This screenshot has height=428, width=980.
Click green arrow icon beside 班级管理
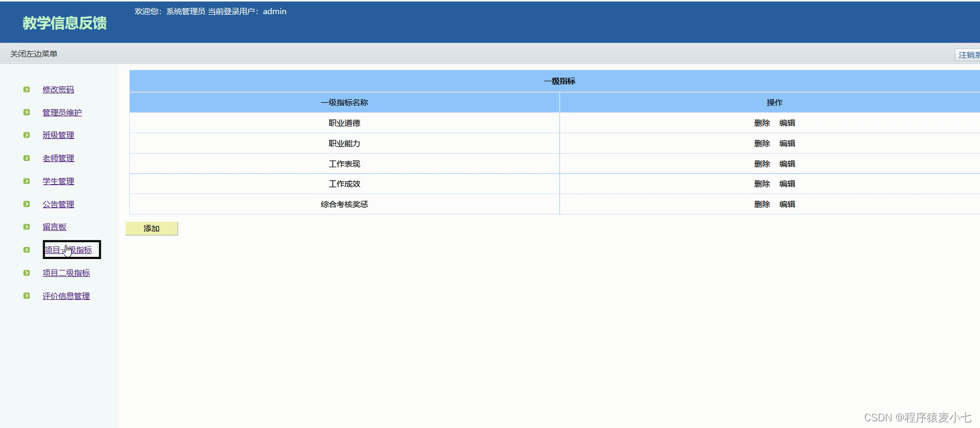26,135
